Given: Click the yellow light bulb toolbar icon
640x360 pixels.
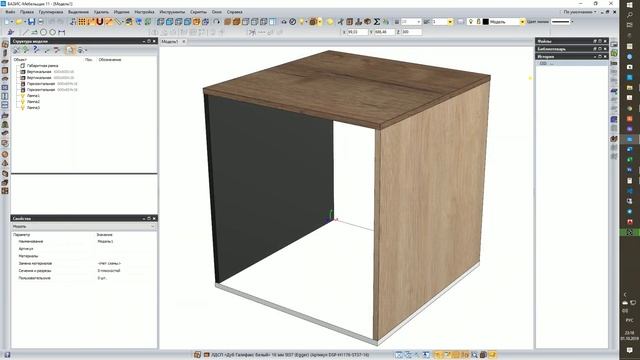Looking at the screenshot, I should (x=302, y=22).
